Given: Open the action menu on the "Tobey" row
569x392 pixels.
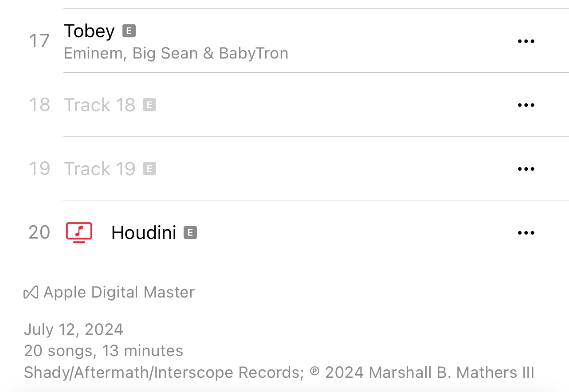Looking at the screenshot, I should [x=526, y=41].
